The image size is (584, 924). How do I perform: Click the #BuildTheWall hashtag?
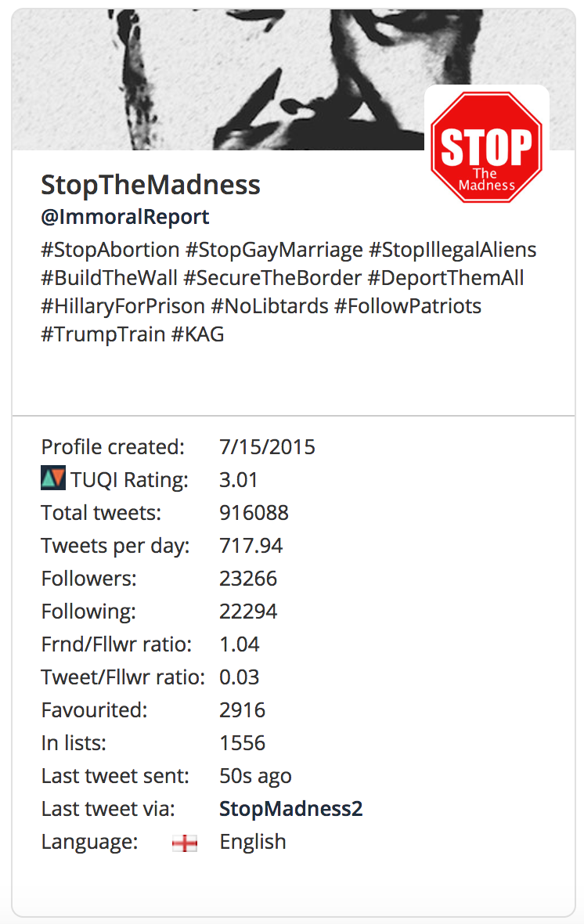109,278
